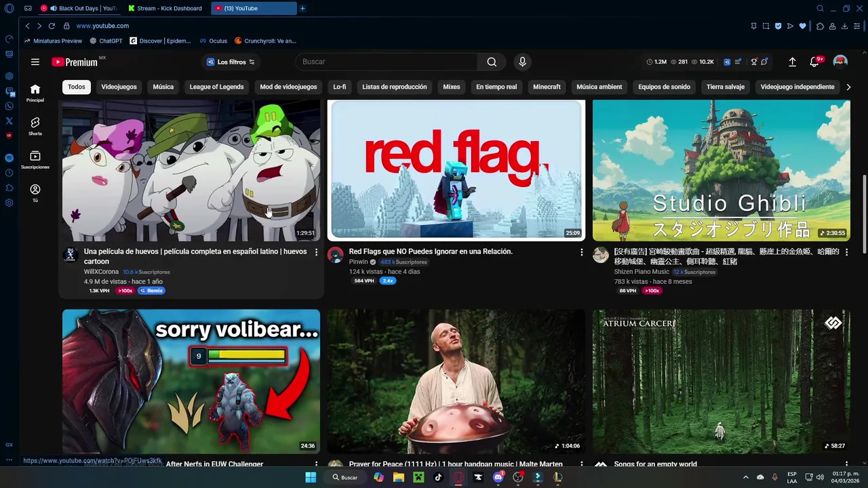
Task: Open the browser snapshot tool icon
Action: coord(766,26)
